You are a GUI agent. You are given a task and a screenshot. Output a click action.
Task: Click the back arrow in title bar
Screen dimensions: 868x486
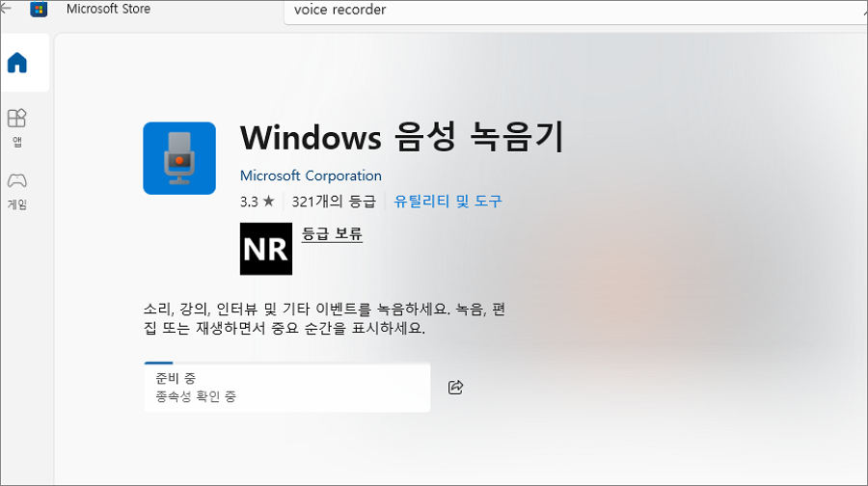coord(6,9)
